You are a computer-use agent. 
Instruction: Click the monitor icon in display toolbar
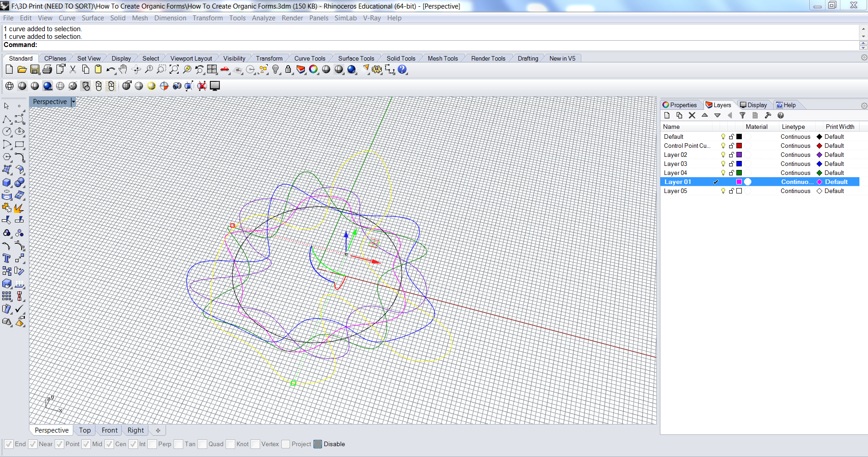pos(215,86)
